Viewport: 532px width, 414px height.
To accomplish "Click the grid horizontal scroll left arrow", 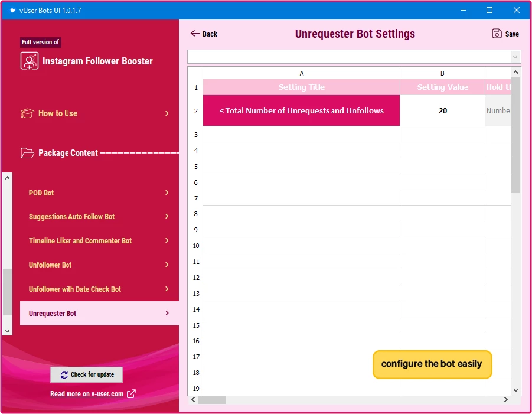I will [x=193, y=400].
